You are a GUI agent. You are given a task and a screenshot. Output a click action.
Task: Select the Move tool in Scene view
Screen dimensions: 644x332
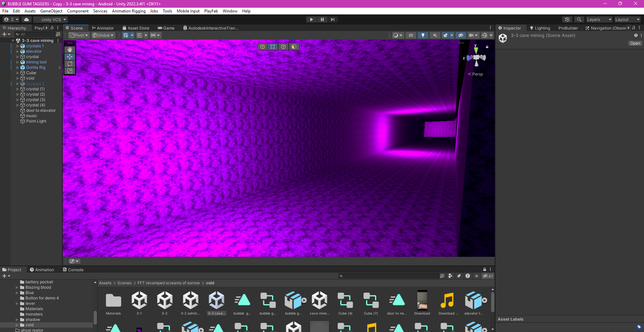(70, 57)
